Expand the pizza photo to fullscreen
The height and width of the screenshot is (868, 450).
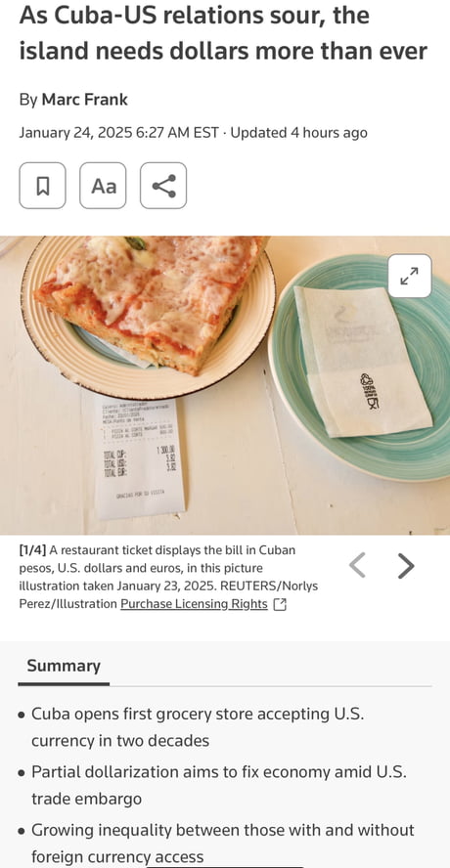(x=410, y=276)
